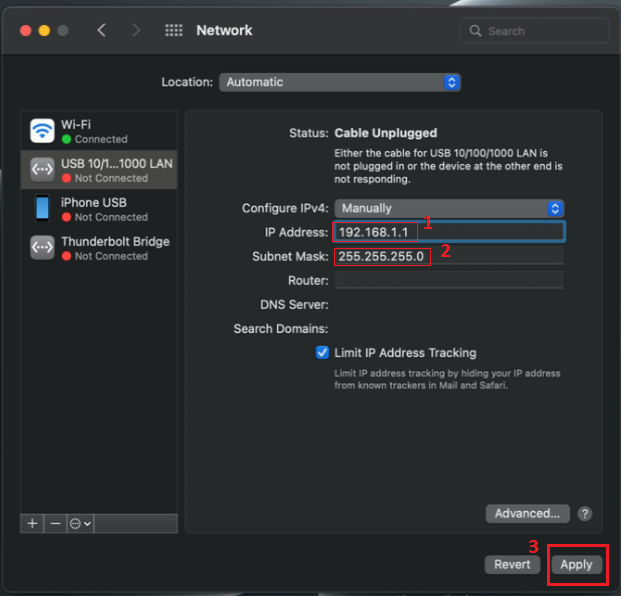Click the iPhone USB device icon
This screenshot has width=621, height=596.
42,209
